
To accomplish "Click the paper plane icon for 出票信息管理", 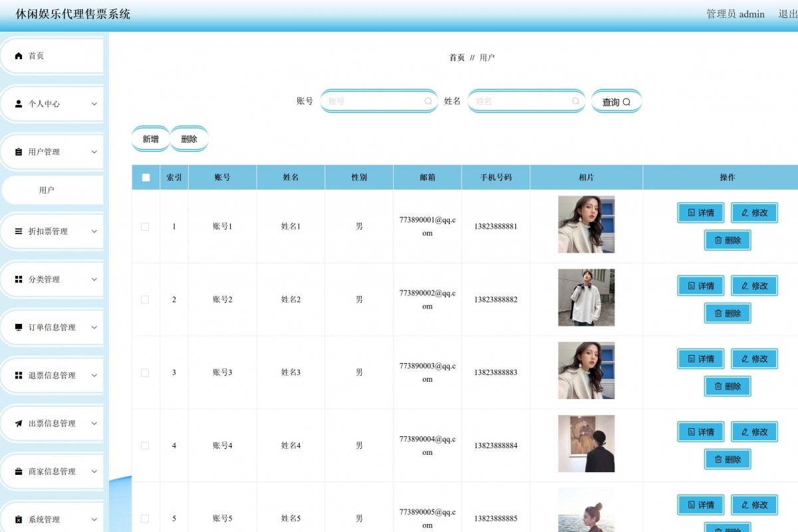I will pyautogui.click(x=19, y=424).
